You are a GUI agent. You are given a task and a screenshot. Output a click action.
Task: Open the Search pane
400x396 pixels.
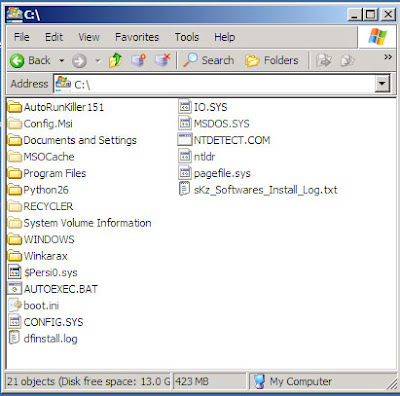(x=208, y=60)
